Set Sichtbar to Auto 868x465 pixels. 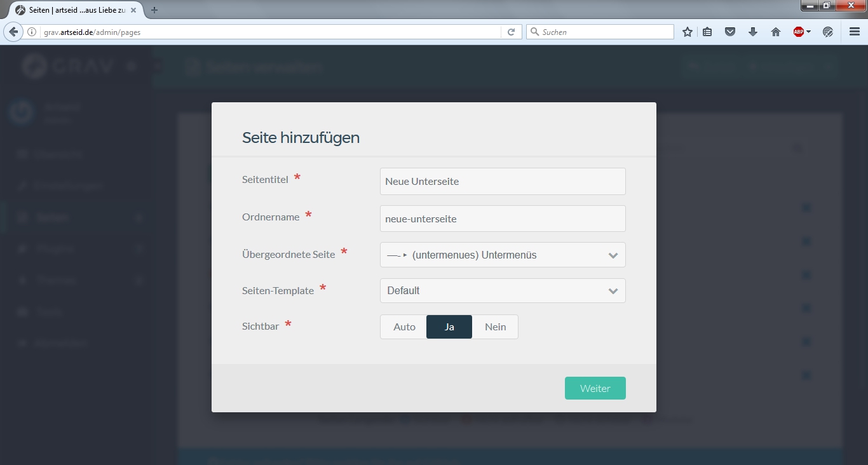click(x=404, y=327)
